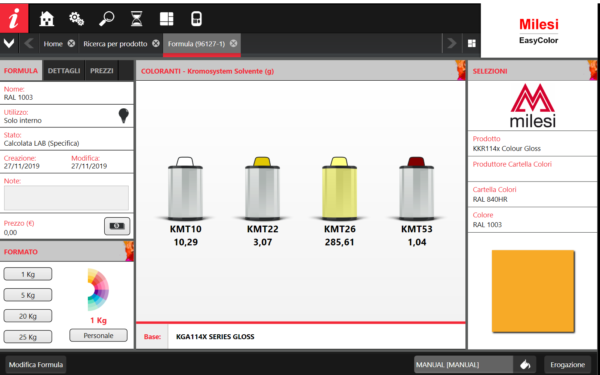This screenshot has width=600, height=375.
Task: Open the hourglass history icon
Action: [137, 18]
